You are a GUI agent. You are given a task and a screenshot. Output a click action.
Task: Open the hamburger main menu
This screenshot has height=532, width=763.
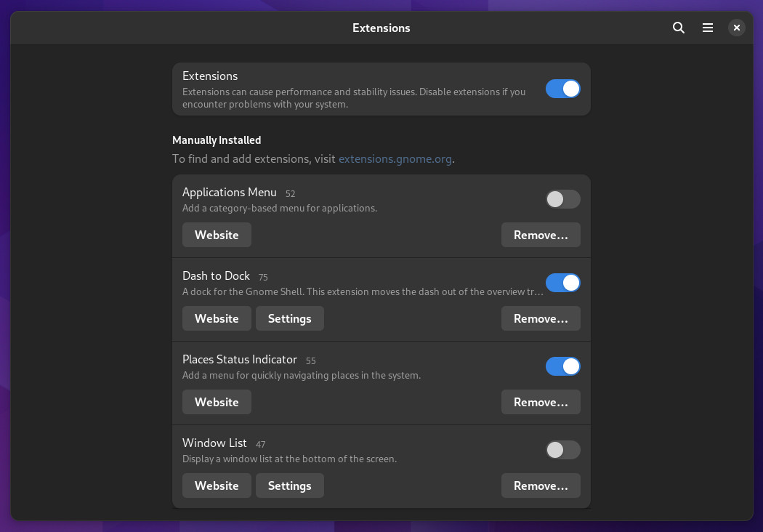point(708,28)
